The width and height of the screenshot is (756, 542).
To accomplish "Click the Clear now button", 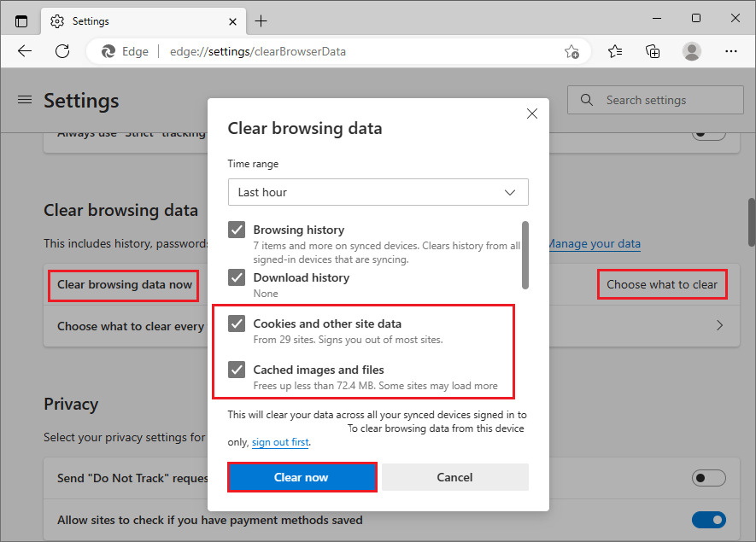I will pyautogui.click(x=302, y=477).
